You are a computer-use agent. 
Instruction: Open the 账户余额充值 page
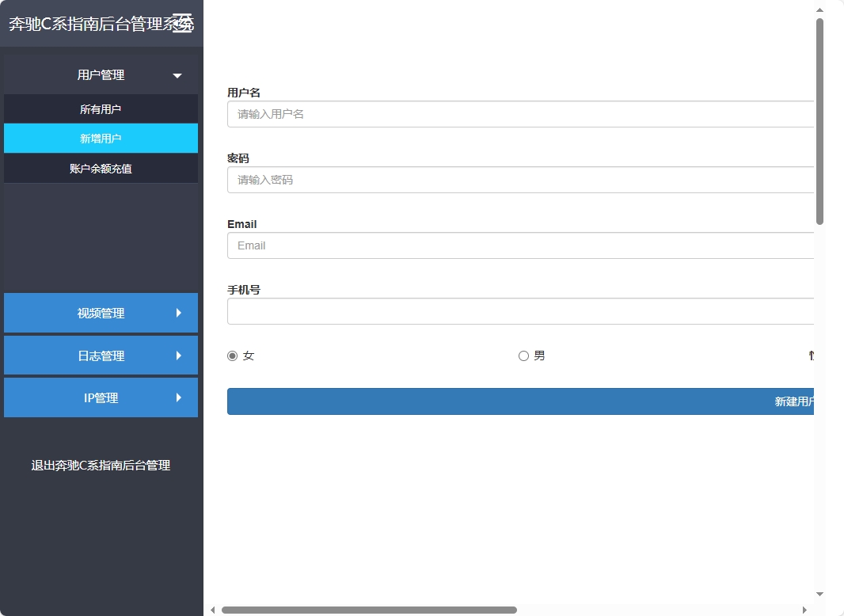(x=101, y=168)
